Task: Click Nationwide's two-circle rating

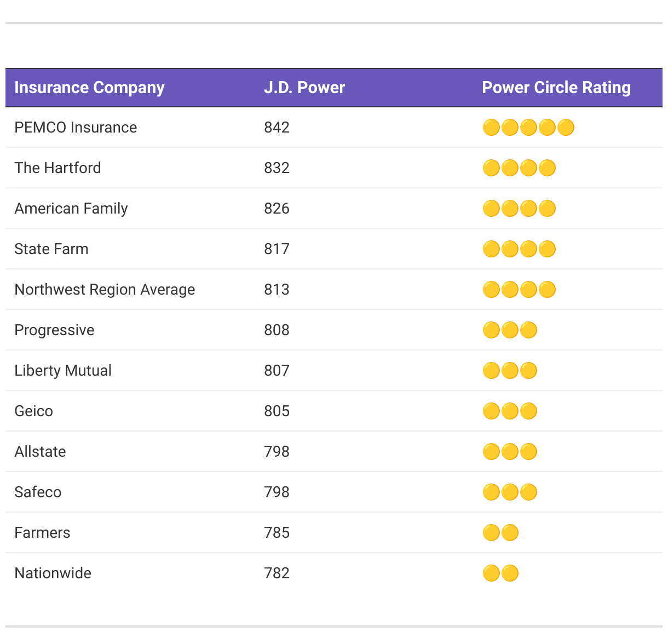Action: tap(500, 573)
